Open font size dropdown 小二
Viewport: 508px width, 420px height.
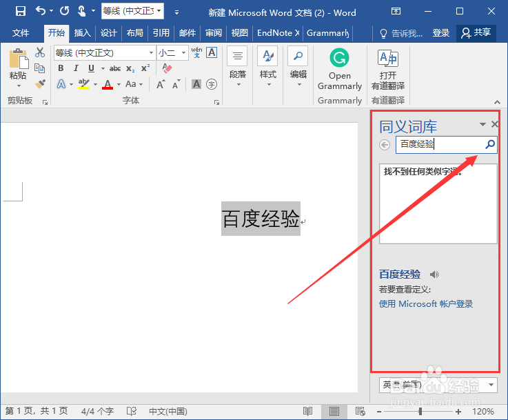pos(183,52)
